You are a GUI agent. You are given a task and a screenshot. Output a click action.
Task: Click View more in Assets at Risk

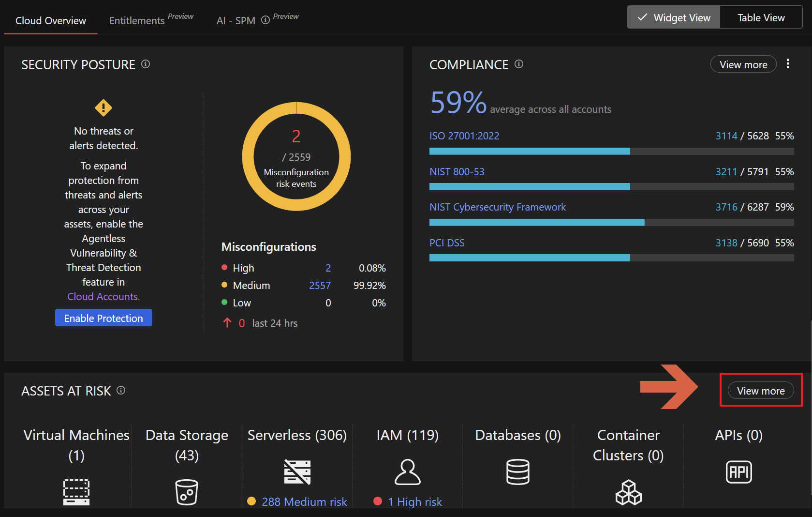761,391
